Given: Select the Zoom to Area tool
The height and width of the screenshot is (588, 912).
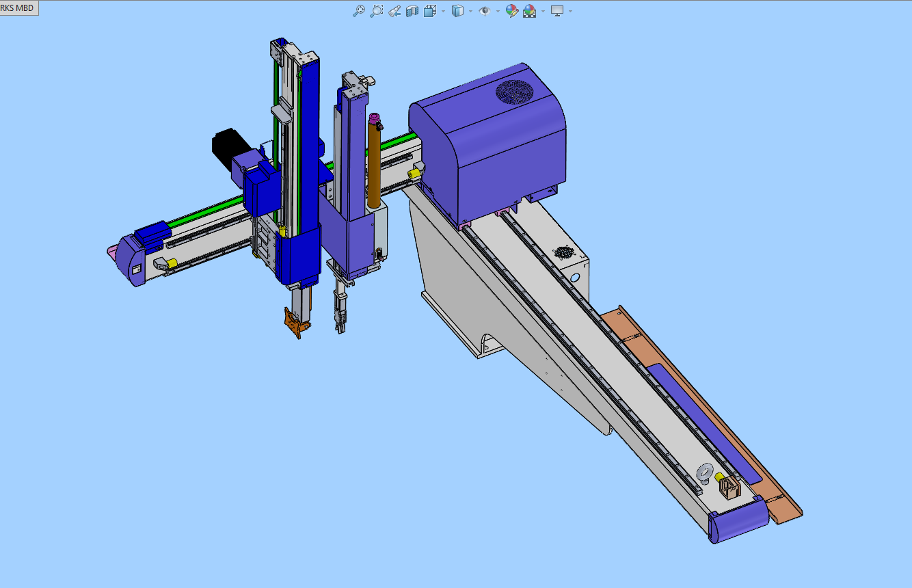Looking at the screenshot, I should pyautogui.click(x=376, y=11).
